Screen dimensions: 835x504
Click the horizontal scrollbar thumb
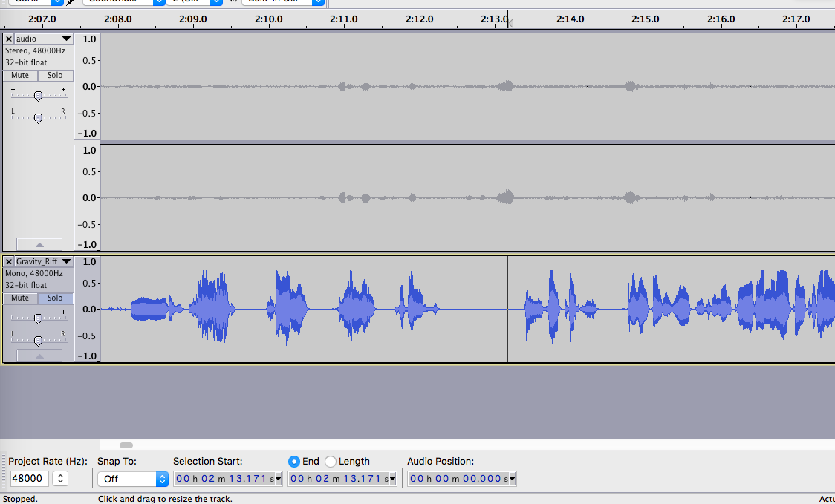[x=126, y=445]
